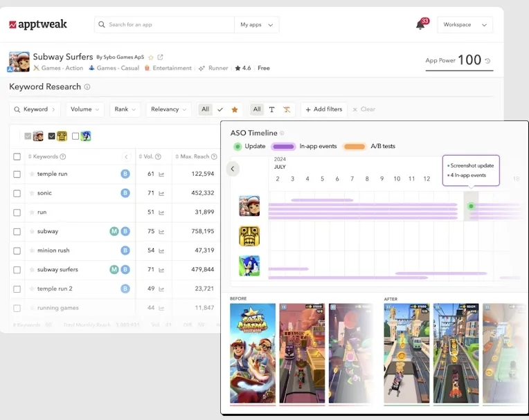Star the sonic keyword
Screen dimensions: 529x420
click(x=32, y=193)
